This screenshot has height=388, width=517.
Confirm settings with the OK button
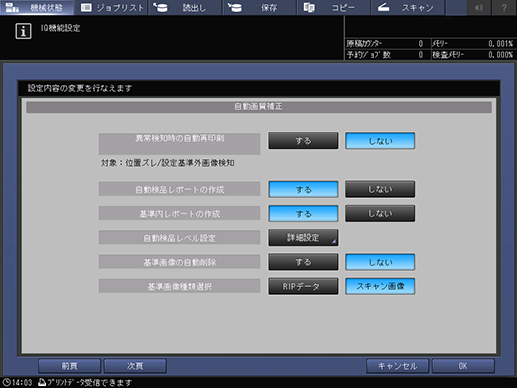pyautogui.click(x=463, y=366)
